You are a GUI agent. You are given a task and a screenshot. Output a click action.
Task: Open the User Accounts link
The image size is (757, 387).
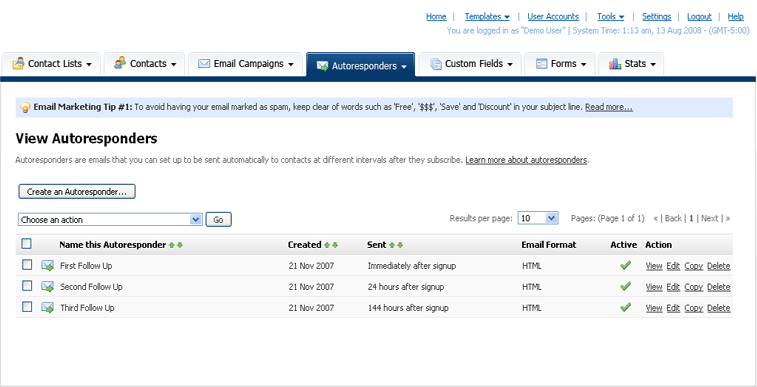(553, 17)
